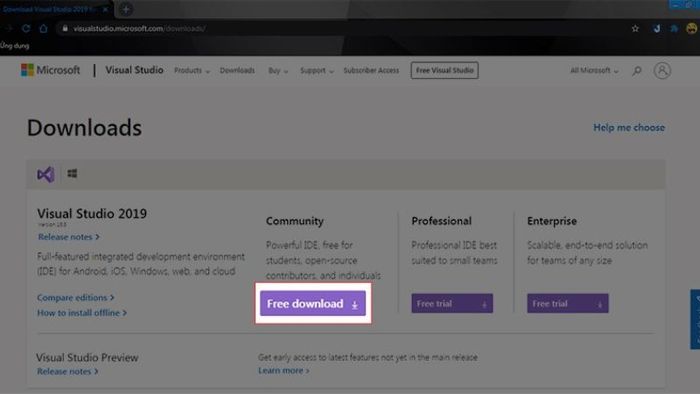Click the Enterprise Free trial button
Image resolution: width=700 pixels, height=394 pixels.
tap(567, 303)
